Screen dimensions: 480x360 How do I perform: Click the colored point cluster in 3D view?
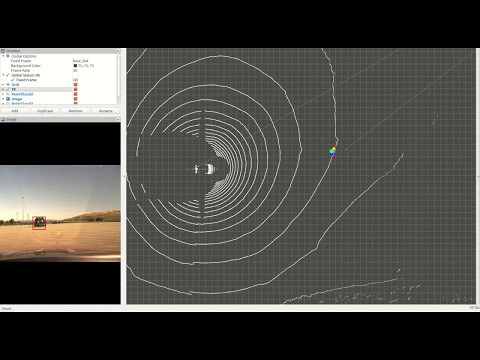click(333, 152)
